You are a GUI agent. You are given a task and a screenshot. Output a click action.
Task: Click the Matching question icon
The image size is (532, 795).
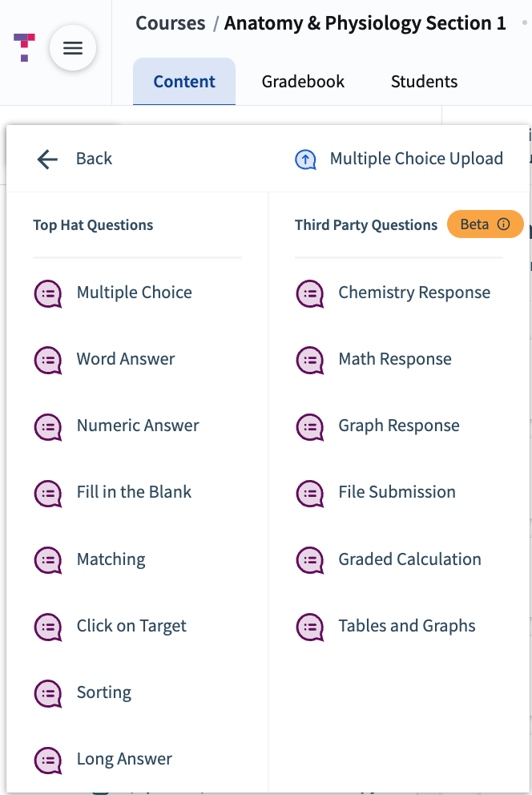(48, 559)
